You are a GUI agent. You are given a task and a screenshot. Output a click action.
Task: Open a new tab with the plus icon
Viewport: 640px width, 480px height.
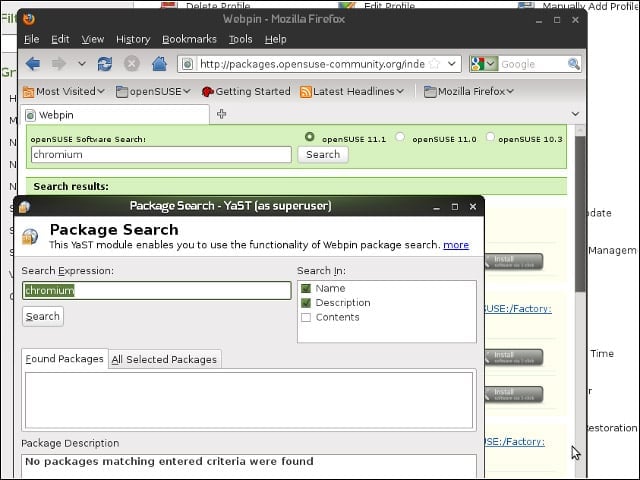222,114
